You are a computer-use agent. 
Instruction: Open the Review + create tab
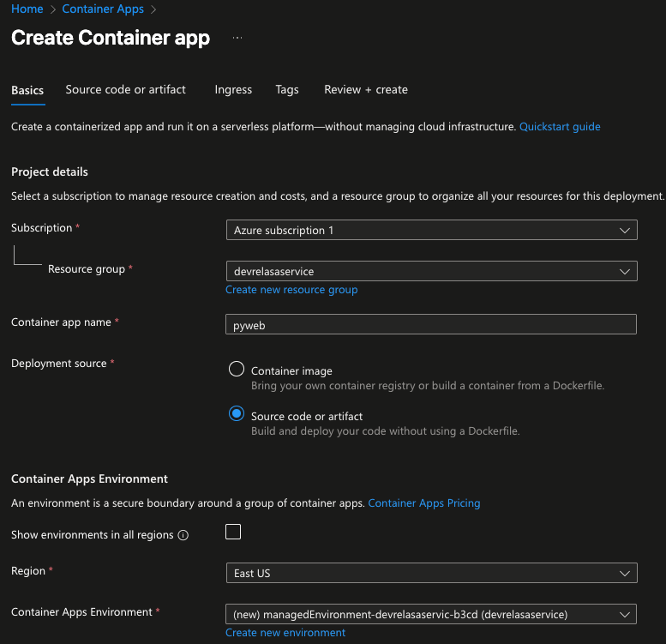(366, 89)
